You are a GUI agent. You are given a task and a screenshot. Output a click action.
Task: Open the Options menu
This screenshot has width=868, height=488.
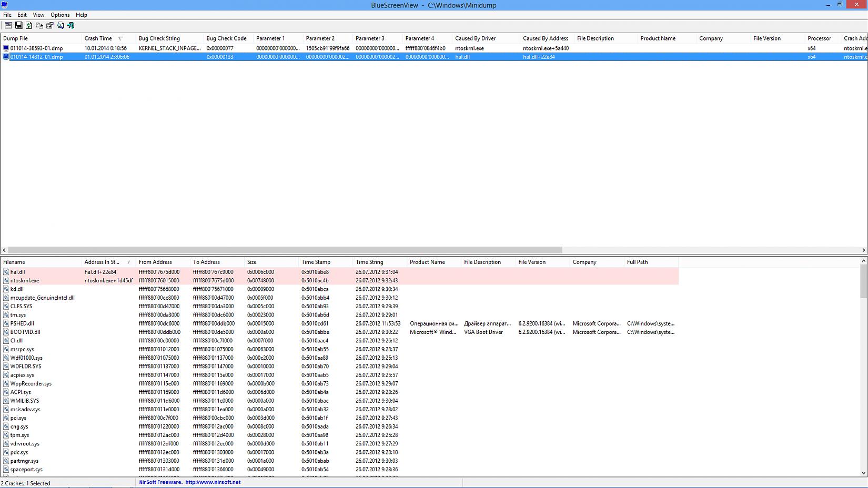click(60, 15)
